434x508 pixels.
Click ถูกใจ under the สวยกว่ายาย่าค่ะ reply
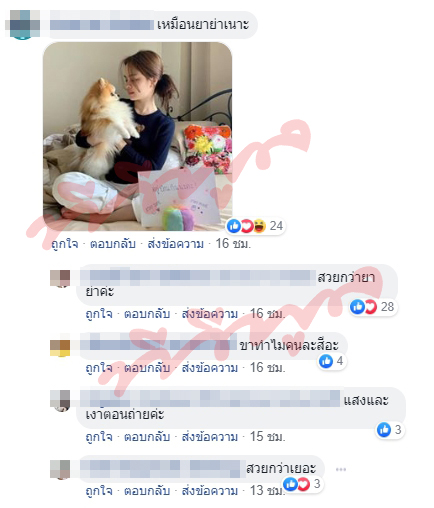99,314
